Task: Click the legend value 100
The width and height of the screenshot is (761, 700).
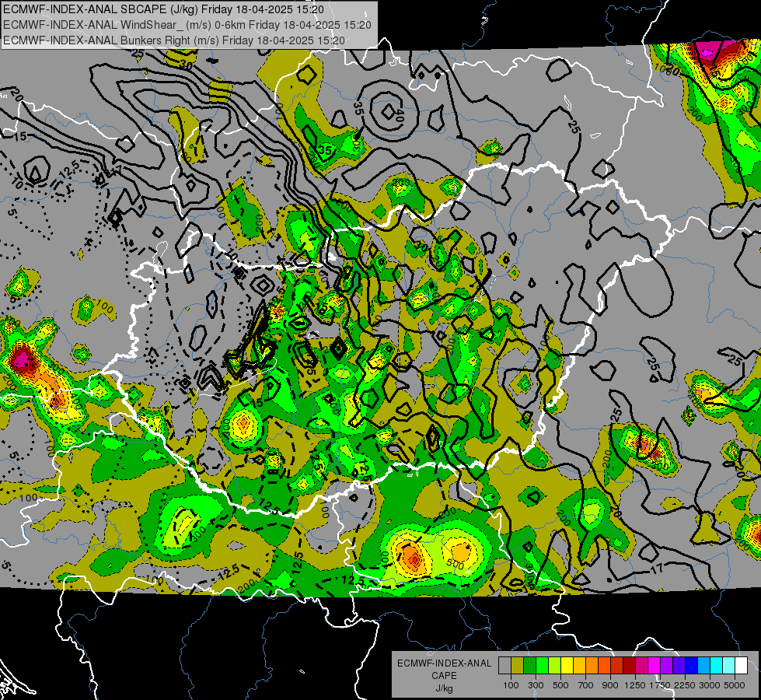Action: click(511, 685)
